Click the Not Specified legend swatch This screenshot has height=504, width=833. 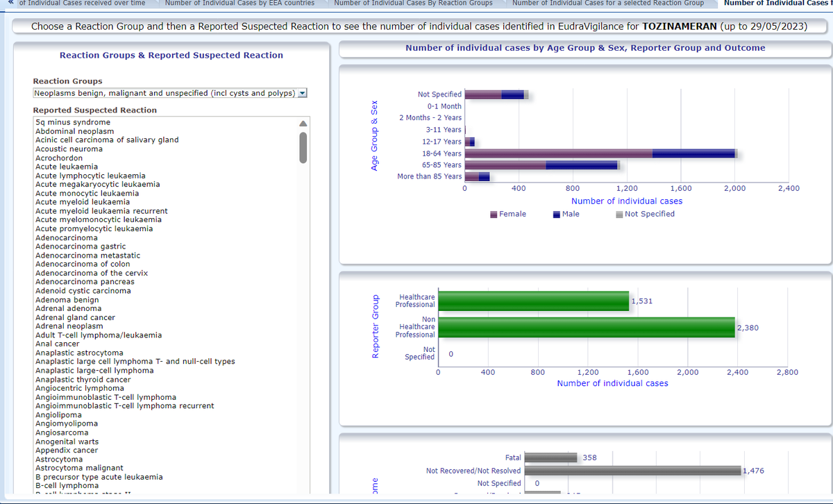click(619, 215)
